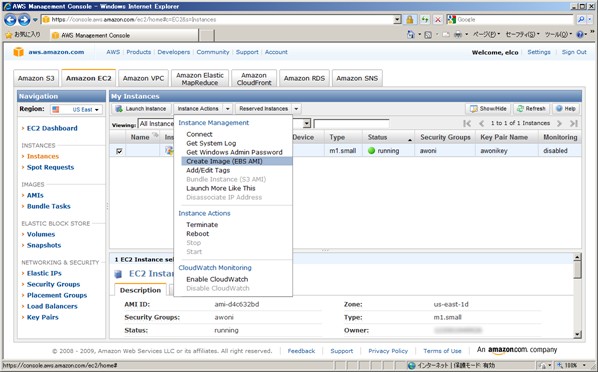
Task: Switch to the Amazon VPC tab
Action: pyautogui.click(x=143, y=78)
